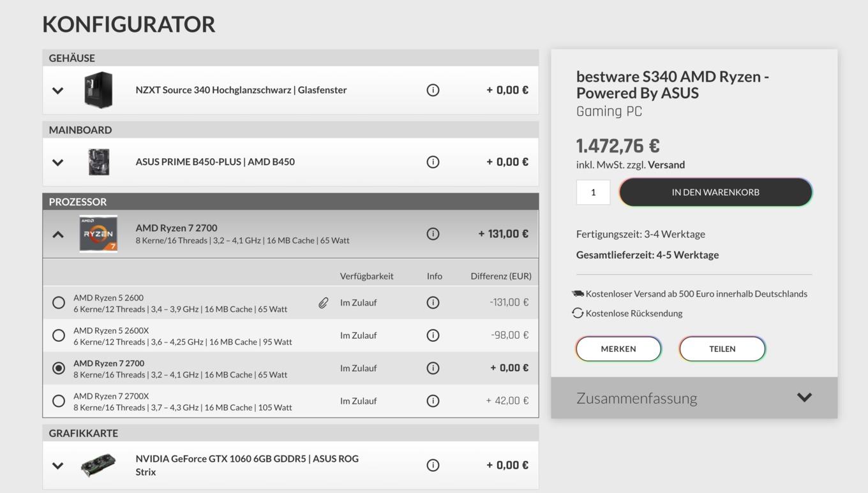Click the Info column header
Viewport: 868px width, 493px height.
(435, 276)
